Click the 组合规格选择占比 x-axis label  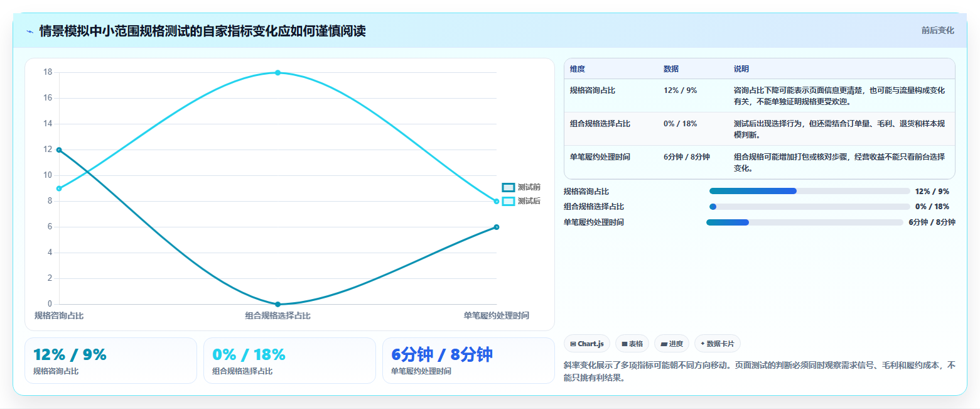[277, 315]
